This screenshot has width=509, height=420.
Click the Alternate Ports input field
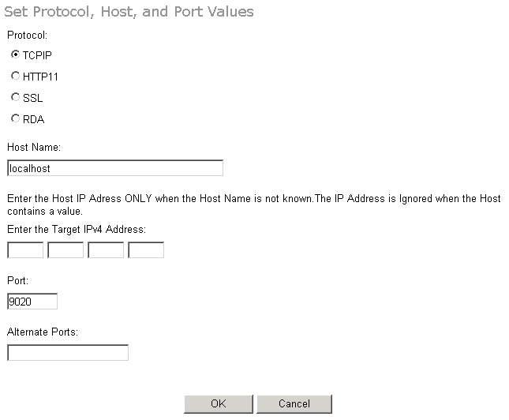(x=68, y=353)
